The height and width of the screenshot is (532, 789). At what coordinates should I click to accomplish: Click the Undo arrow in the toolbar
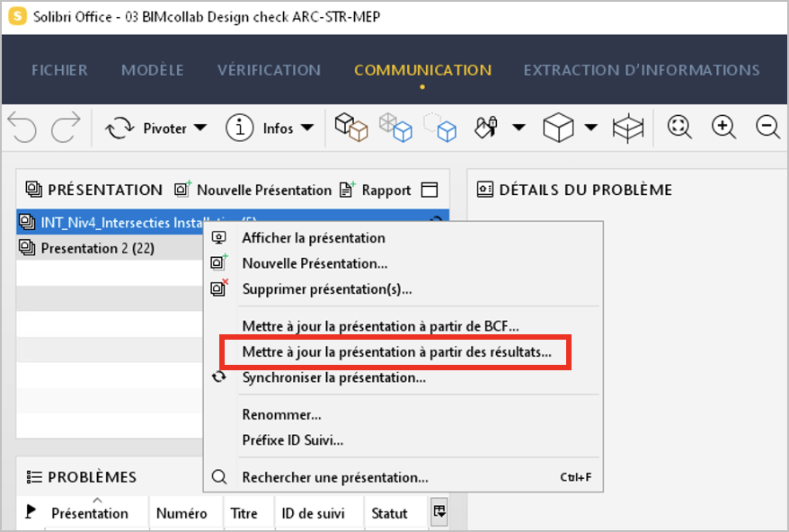tap(22, 128)
